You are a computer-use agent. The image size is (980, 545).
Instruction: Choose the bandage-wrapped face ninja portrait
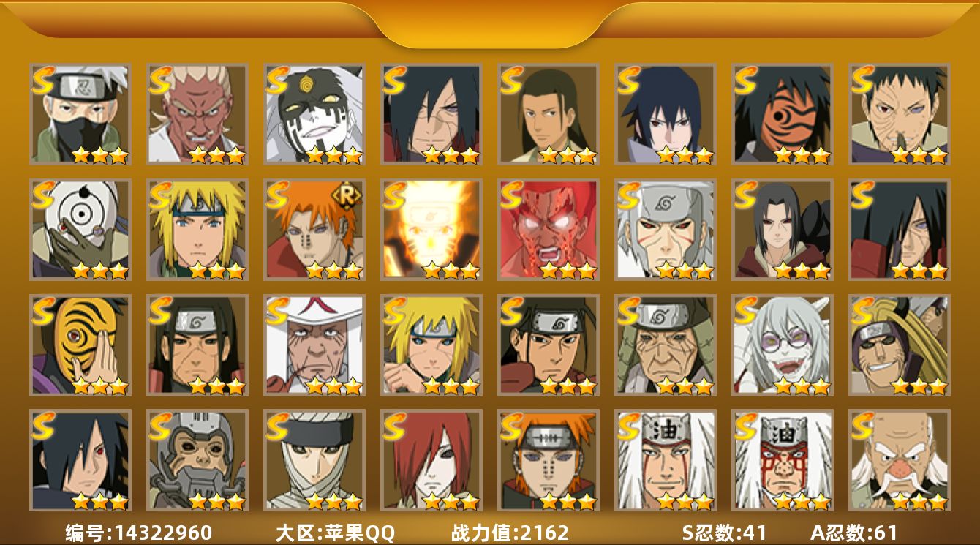[314, 460]
